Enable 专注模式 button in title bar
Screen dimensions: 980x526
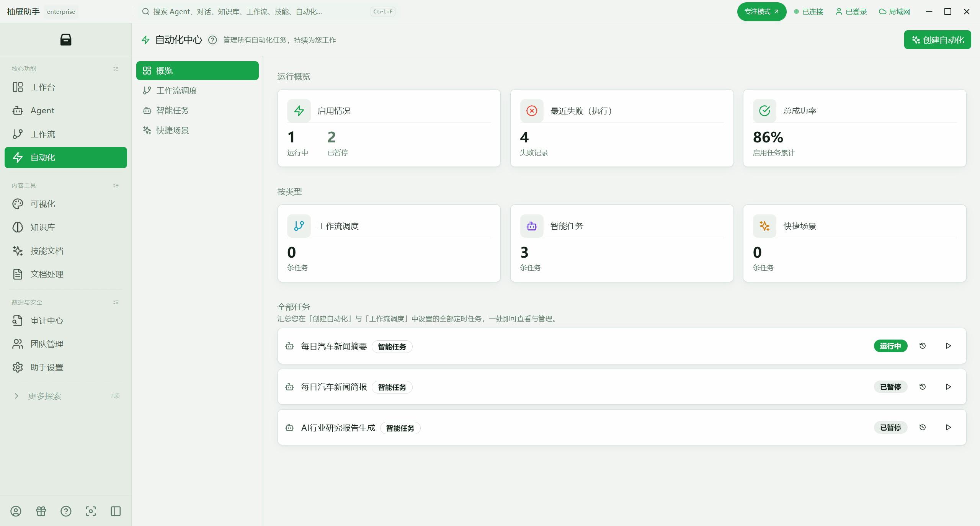[x=762, y=12]
